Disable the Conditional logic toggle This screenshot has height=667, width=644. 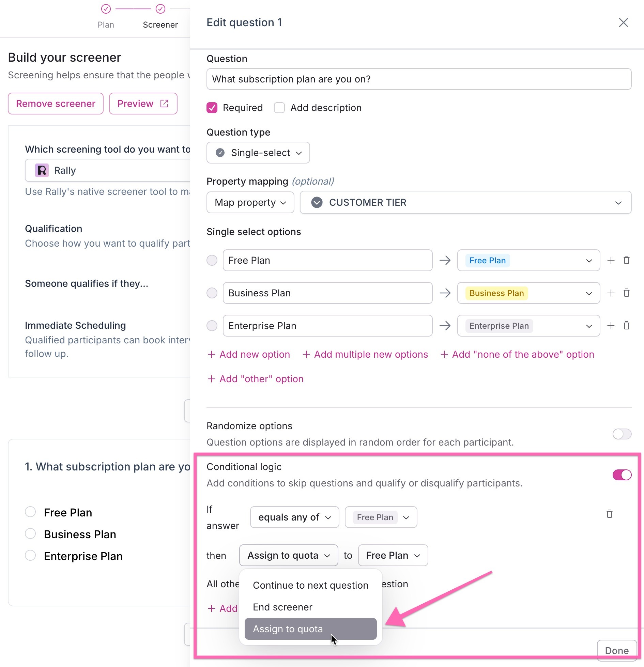click(x=622, y=475)
